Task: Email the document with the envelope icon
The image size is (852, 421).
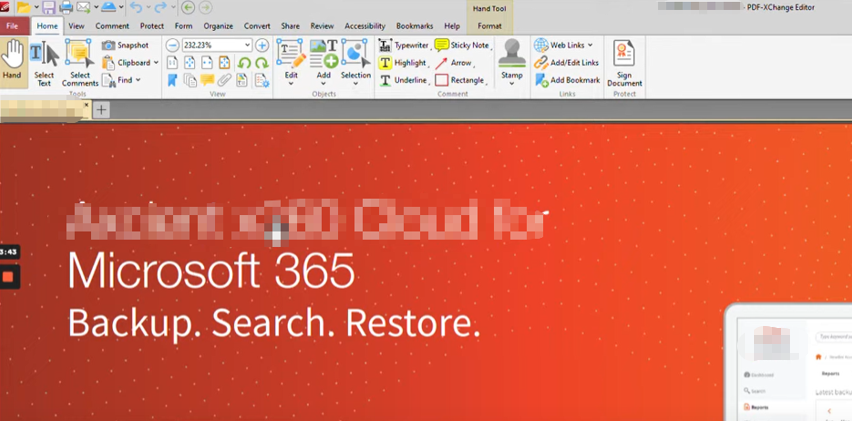Action: tap(83, 7)
